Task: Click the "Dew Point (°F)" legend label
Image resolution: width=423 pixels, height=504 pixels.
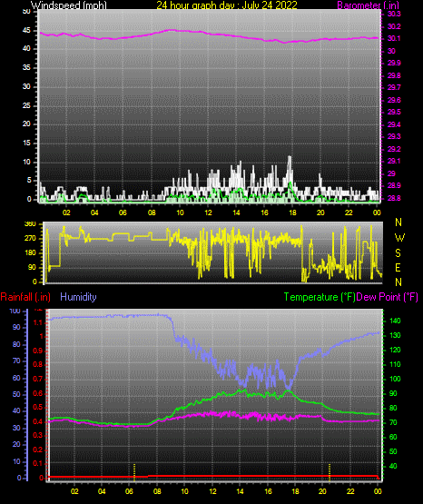Action: (x=387, y=297)
